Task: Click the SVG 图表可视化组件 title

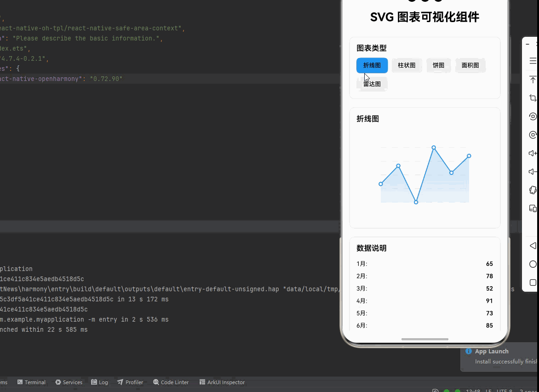Action: (x=424, y=17)
